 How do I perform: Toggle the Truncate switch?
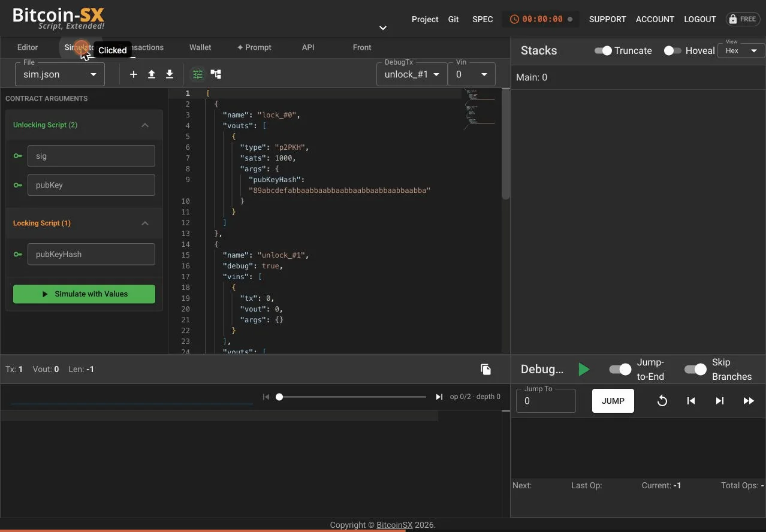pyautogui.click(x=603, y=51)
